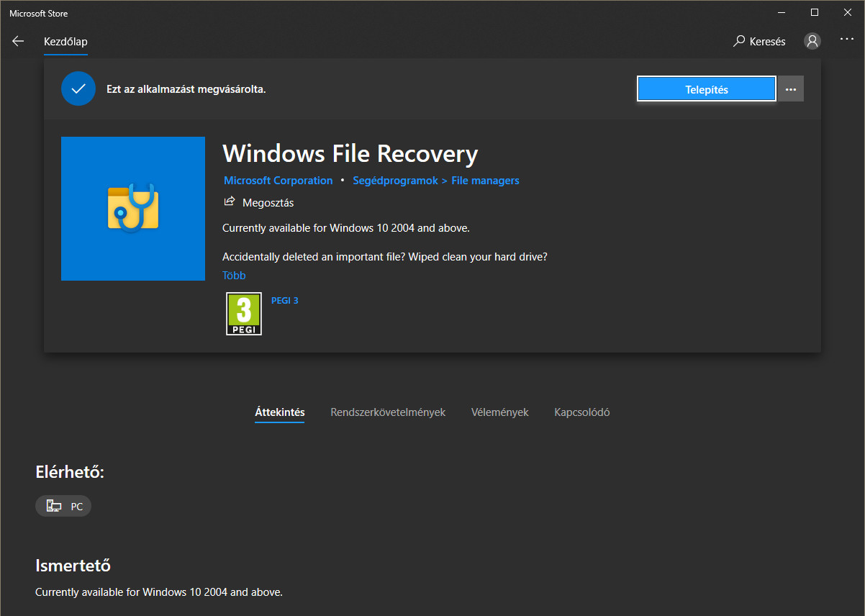The image size is (865, 616).
Task: Click the purchased checkmark circle icon
Action: point(78,89)
